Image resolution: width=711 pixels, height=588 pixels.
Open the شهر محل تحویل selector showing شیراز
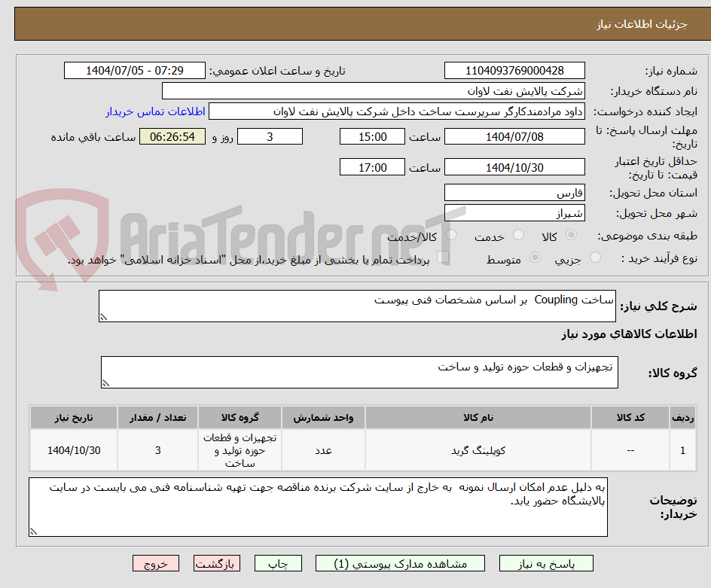pyautogui.click(x=514, y=212)
